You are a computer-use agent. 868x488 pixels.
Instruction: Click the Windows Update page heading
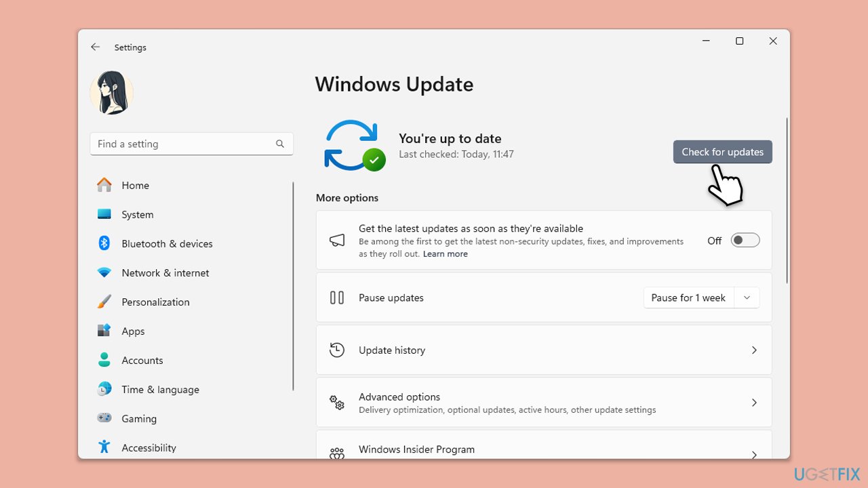(x=394, y=84)
